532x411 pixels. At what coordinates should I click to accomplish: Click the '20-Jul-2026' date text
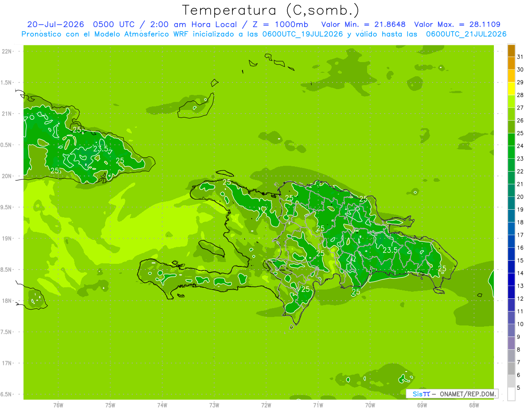[55, 24]
